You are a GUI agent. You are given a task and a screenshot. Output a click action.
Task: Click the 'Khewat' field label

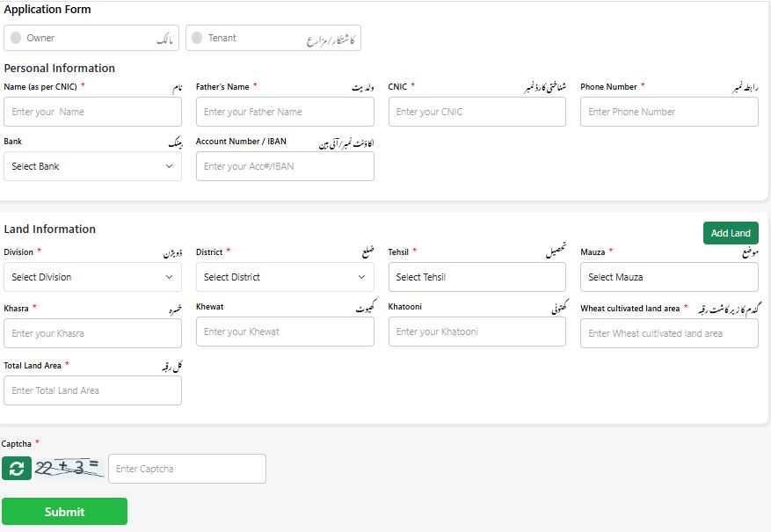(210, 306)
